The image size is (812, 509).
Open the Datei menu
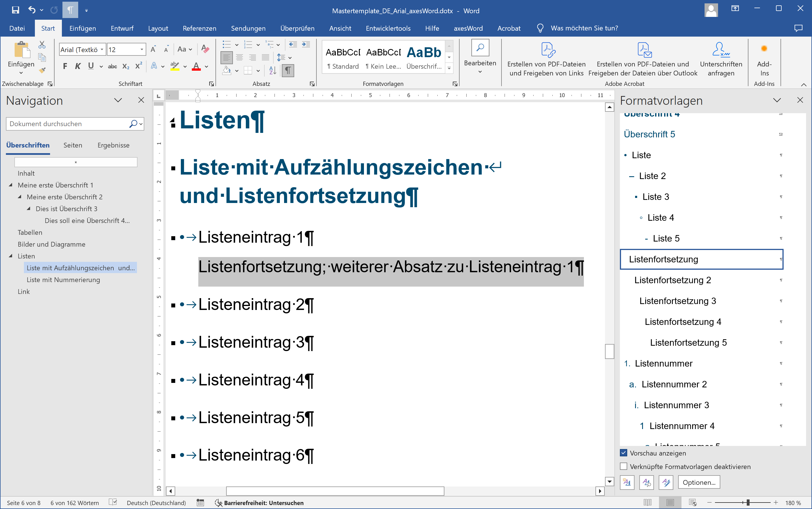click(17, 28)
